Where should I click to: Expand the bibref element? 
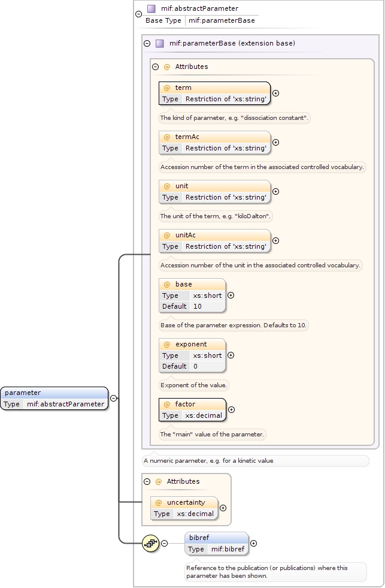tap(254, 543)
